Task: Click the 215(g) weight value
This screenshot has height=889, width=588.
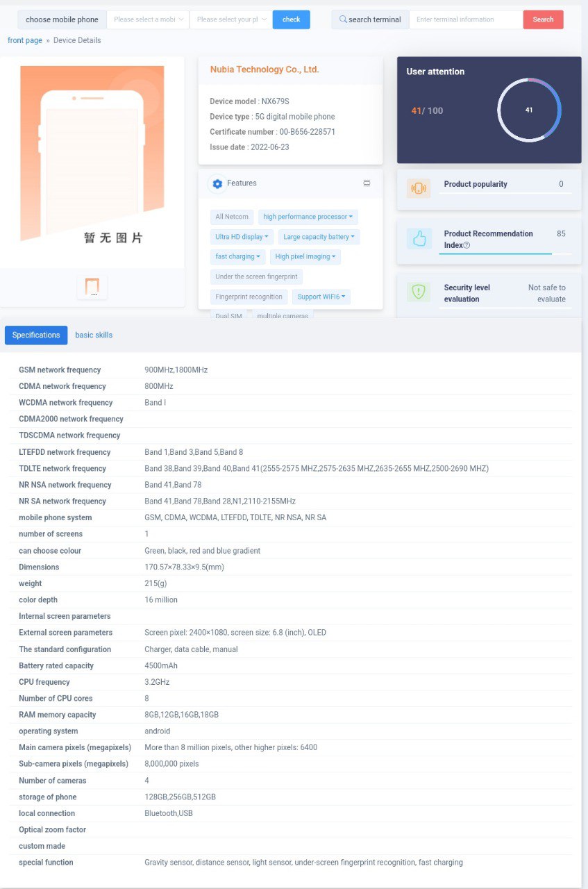Action: 156,583
